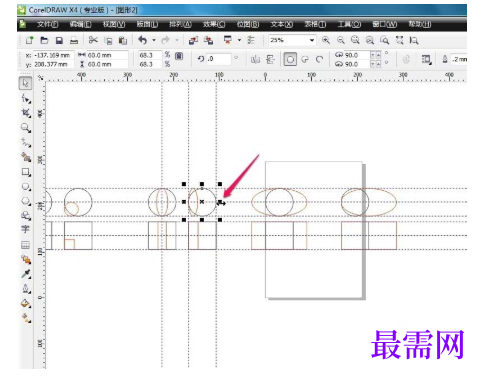Select the Basic Shapes tool
The image size is (483, 376).
26,216
